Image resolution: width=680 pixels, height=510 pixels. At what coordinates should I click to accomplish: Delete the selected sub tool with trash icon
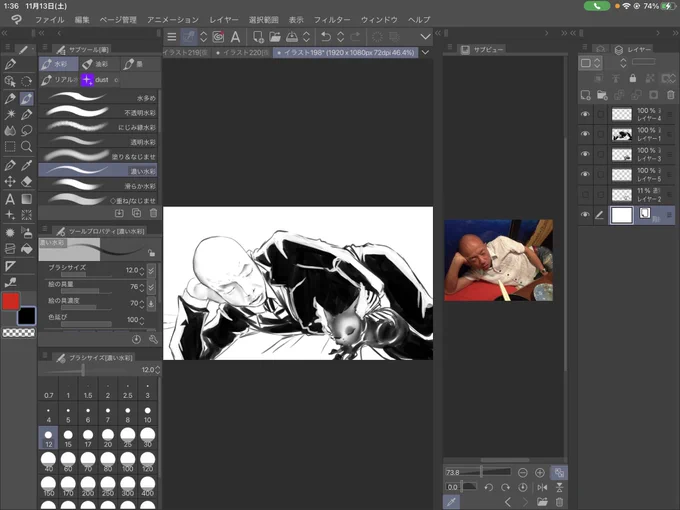tap(153, 213)
